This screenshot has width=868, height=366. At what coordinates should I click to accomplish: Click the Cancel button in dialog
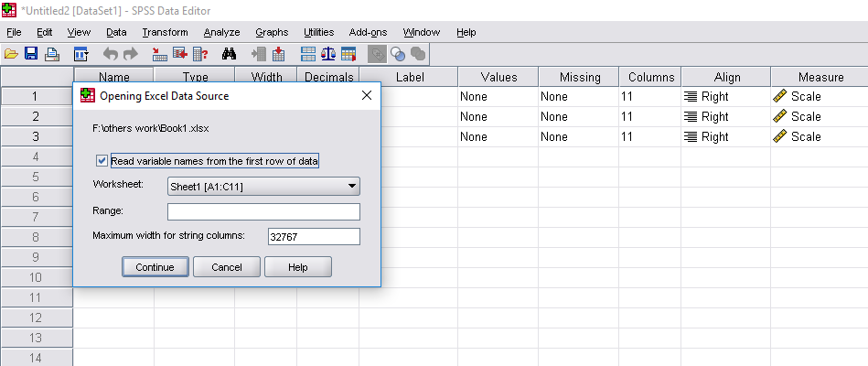click(227, 267)
